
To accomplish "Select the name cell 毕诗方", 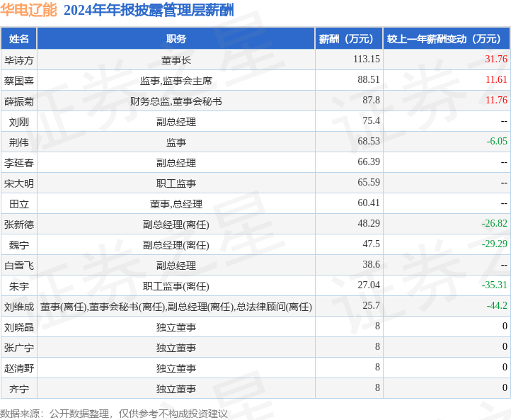I will tap(19, 60).
